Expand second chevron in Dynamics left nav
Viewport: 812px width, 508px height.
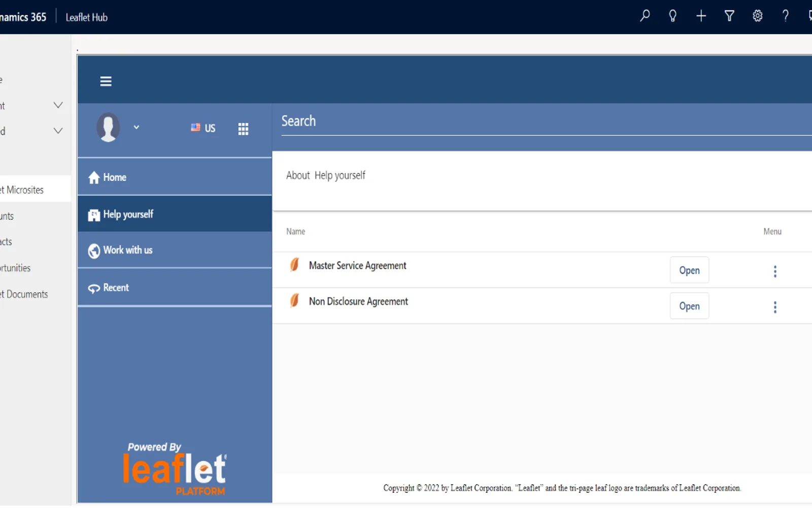[x=58, y=131]
